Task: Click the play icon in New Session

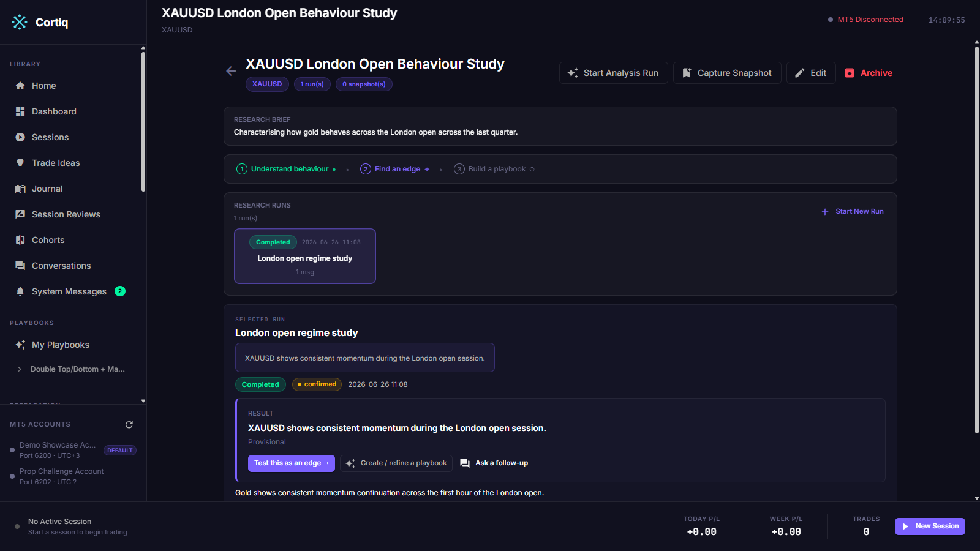Action: pyautogui.click(x=906, y=527)
